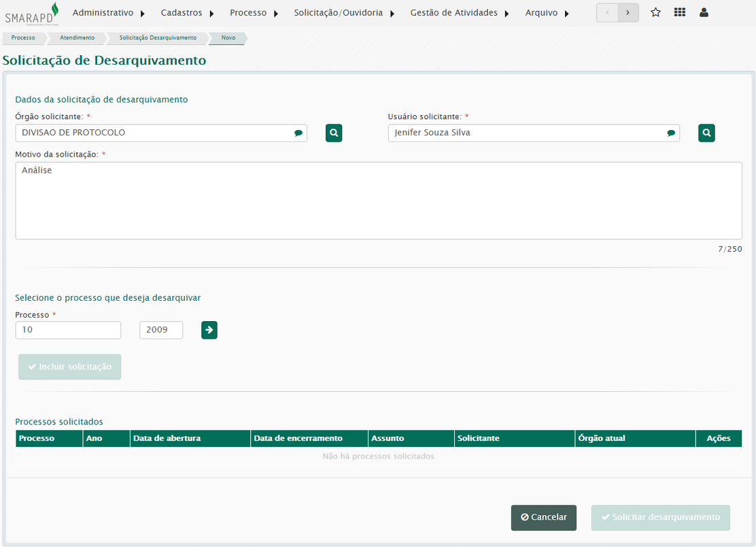The image size is (756, 547).
Task: Click the green arrow next to process year
Action: (x=209, y=330)
